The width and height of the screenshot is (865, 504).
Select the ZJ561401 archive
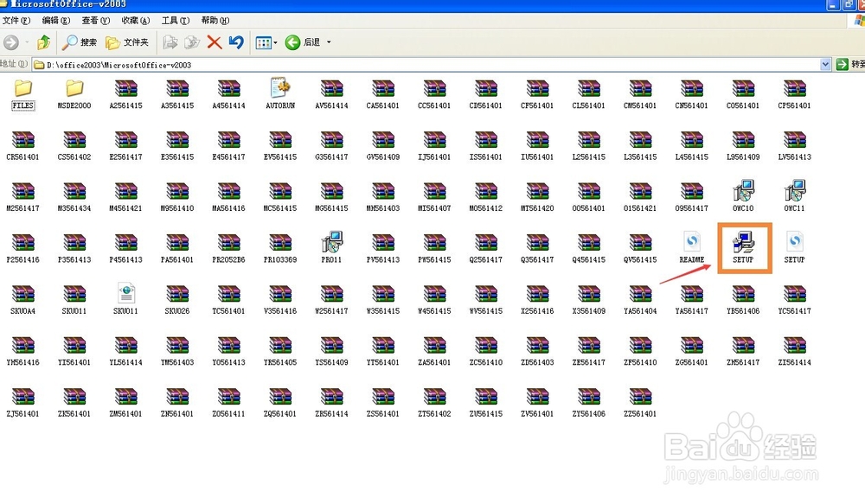pos(23,403)
